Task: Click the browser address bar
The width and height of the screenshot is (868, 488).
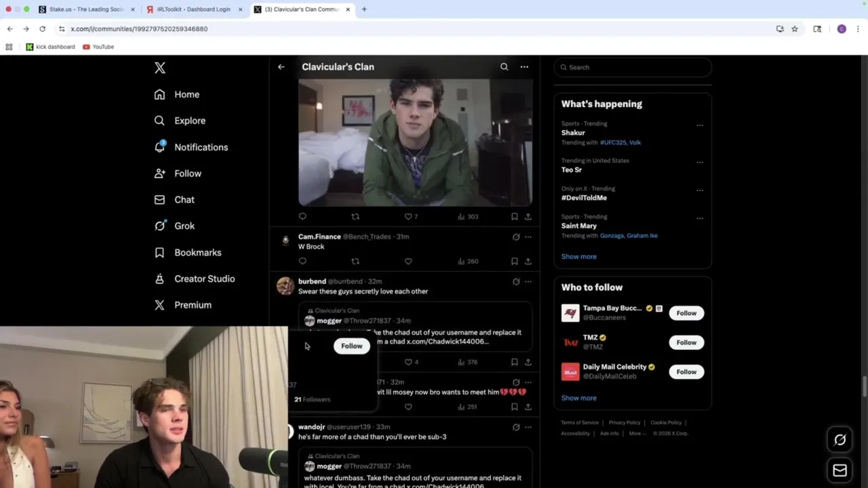Action: click(414, 29)
